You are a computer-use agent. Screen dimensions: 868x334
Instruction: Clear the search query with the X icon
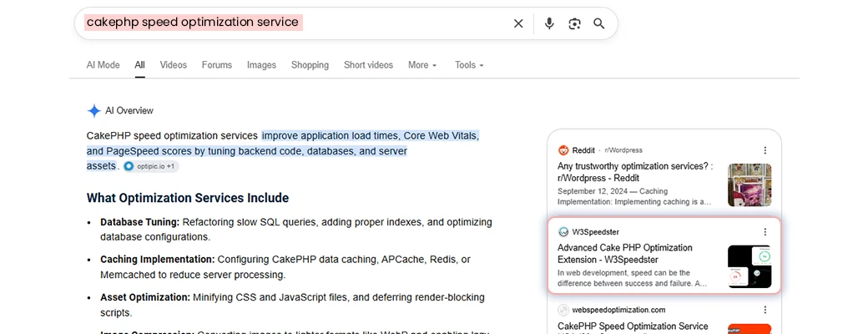(x=518, y=23)
